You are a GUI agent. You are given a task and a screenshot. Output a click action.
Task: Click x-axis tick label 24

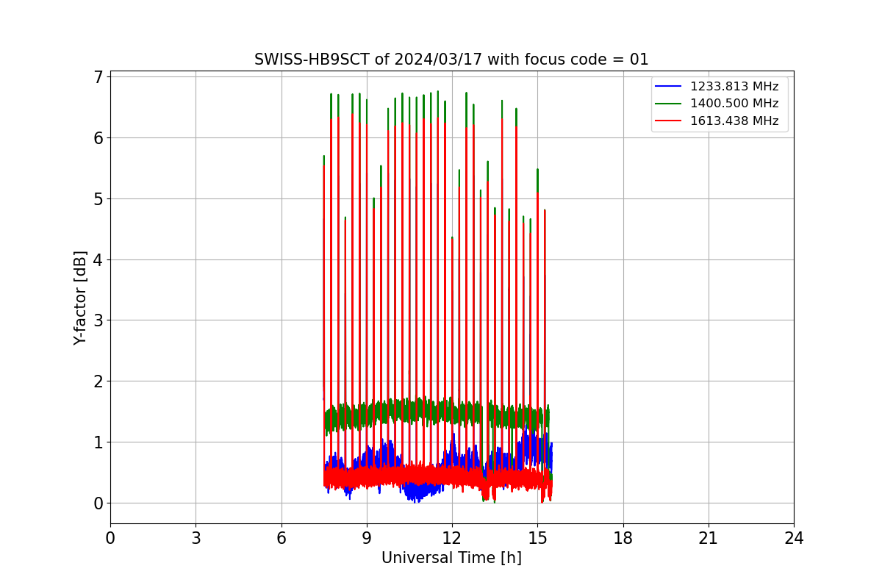794,538
